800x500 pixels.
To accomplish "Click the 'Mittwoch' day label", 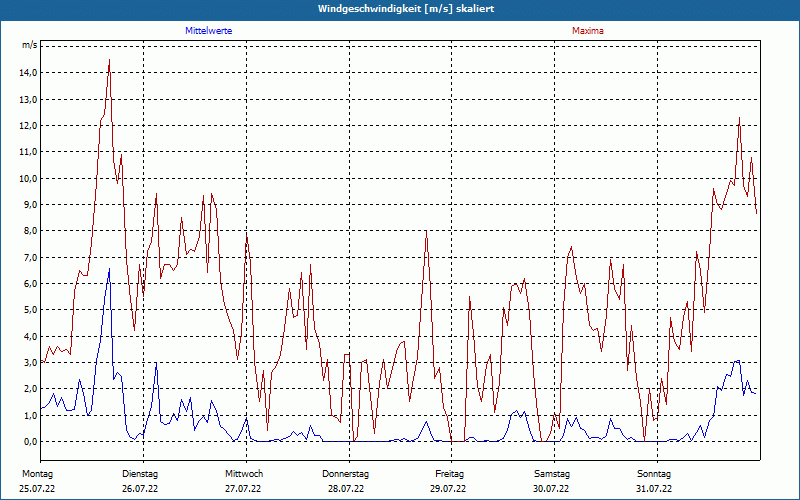I will point(244,474).
